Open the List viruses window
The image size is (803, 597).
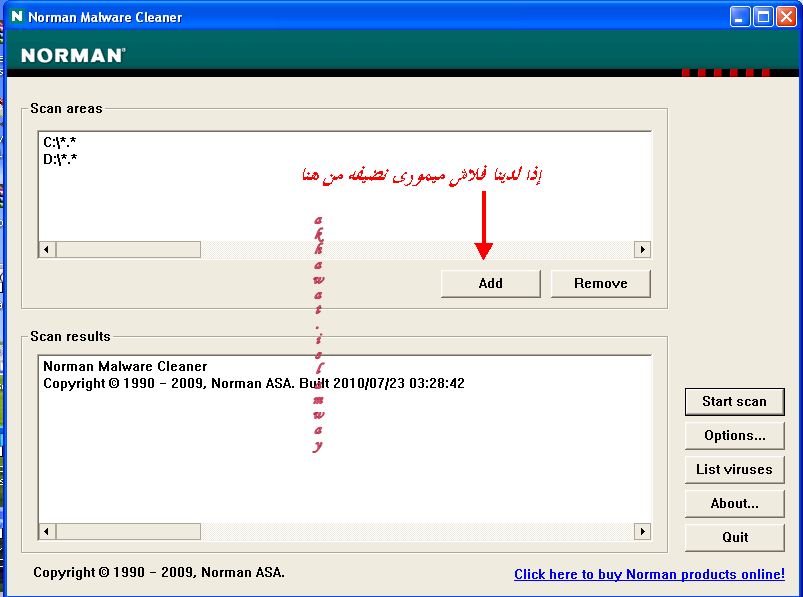coord(734,470)
